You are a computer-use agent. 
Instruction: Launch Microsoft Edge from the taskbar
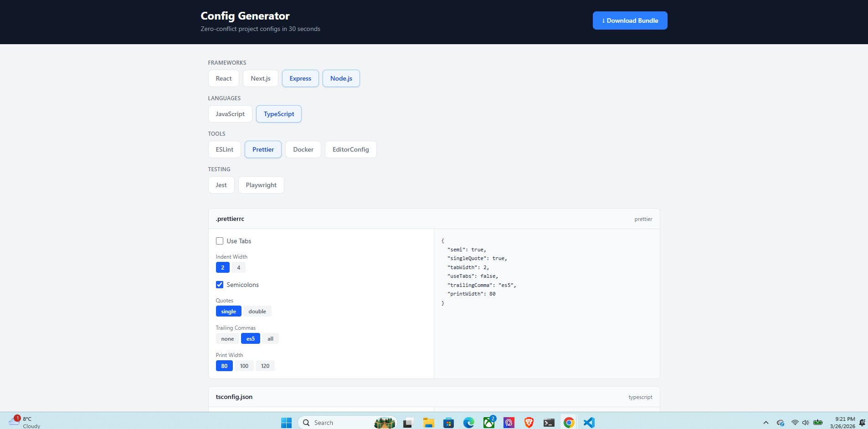click(x=468, y=423)
